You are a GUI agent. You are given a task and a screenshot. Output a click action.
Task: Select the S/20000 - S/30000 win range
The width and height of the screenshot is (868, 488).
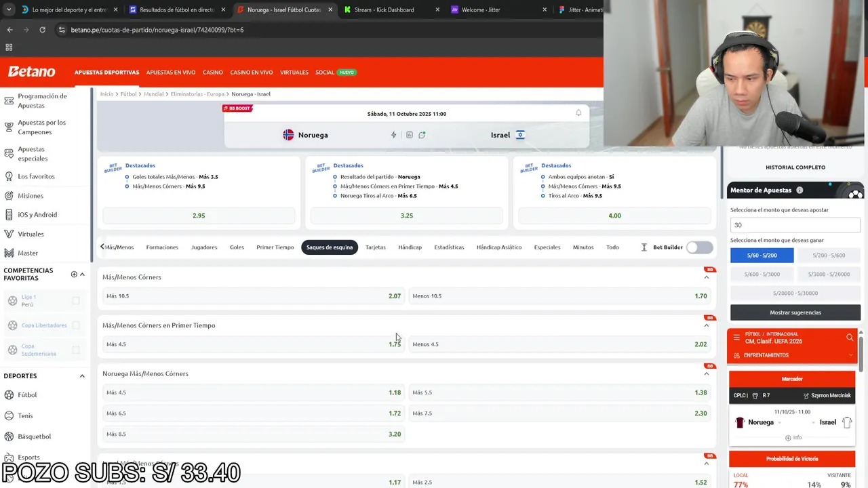click(x=795, y=293)
